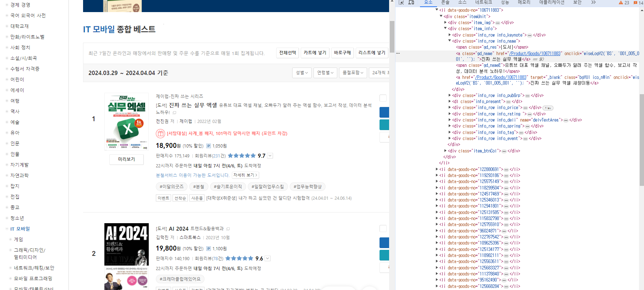Check the select box for AI 2024 book
Viewport: 644px width, 290px height.
point(383,229)
